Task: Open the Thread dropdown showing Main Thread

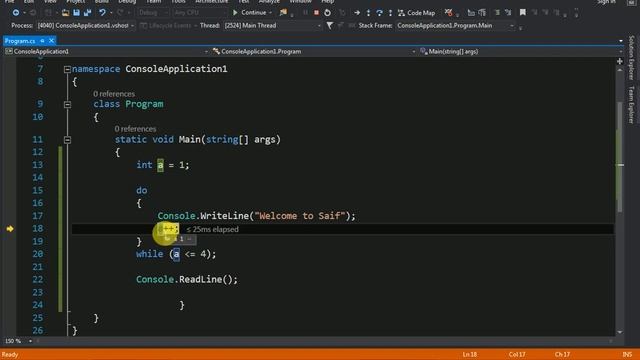Action: 273,26
